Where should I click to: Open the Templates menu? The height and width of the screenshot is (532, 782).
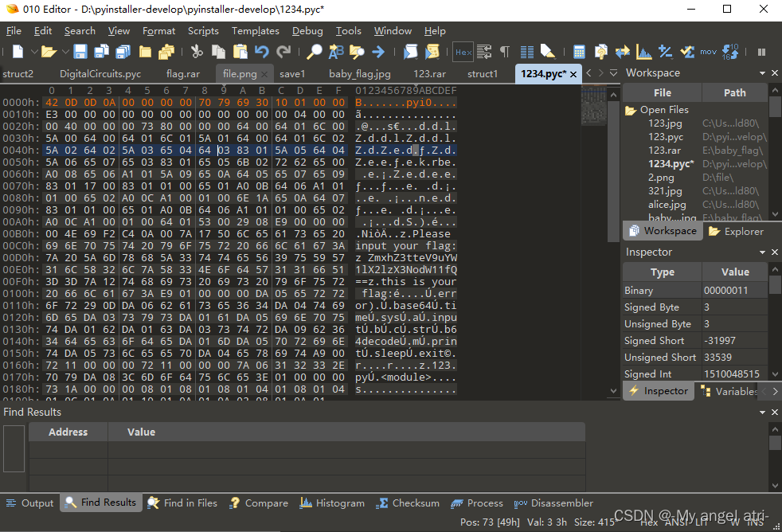tap(256, 31)
